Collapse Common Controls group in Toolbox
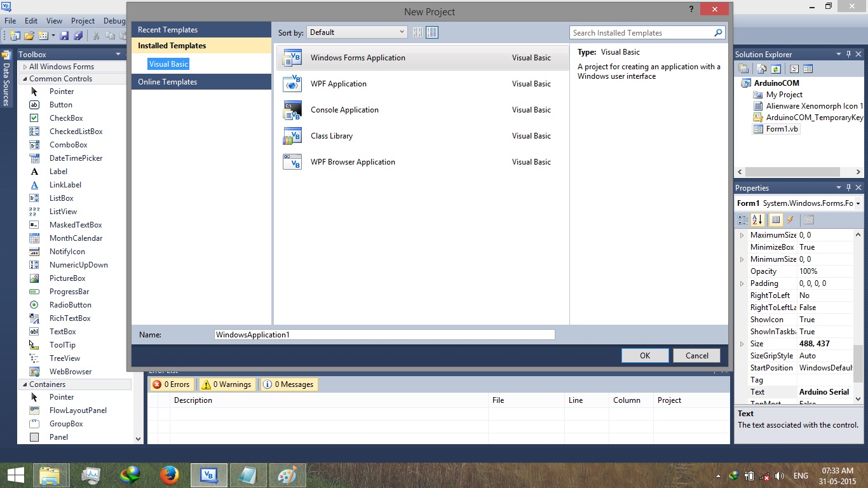868x488 pixels. [24, 79]
